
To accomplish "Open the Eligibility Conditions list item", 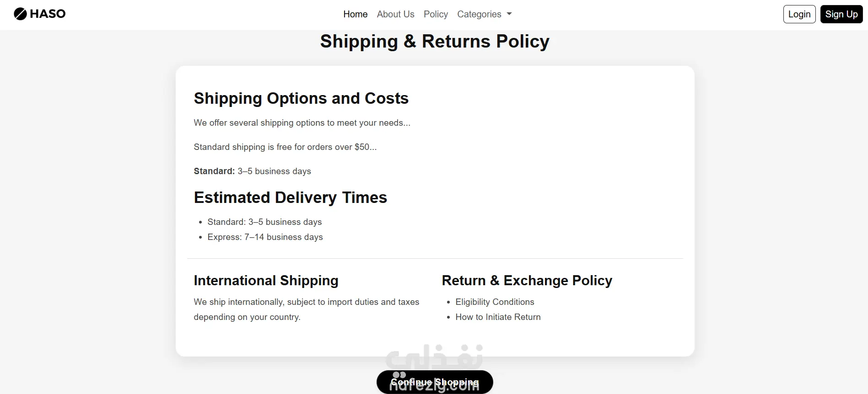I will [495, 302].
